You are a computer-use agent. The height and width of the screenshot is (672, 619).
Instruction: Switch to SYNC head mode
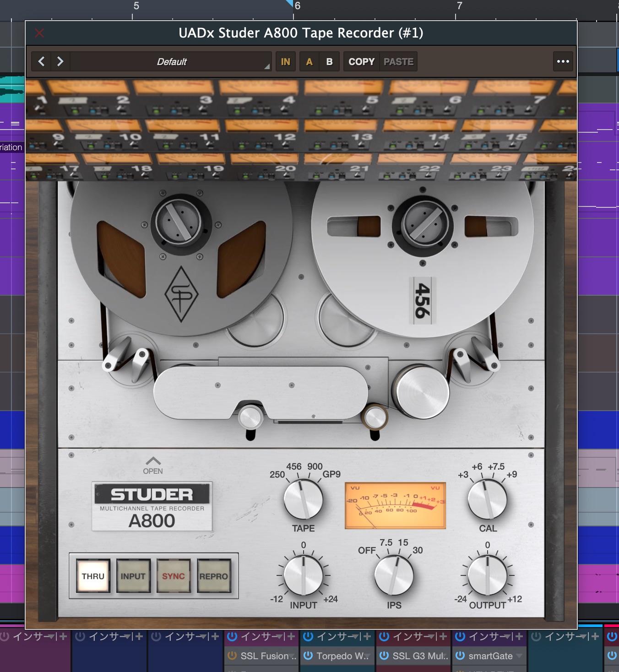[x=173, y=576]
